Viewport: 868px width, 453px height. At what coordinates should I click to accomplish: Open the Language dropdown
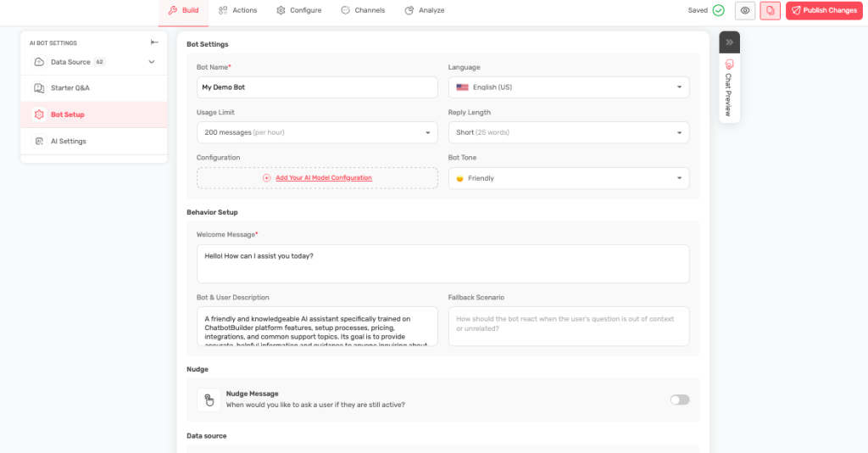click(569, 87)
